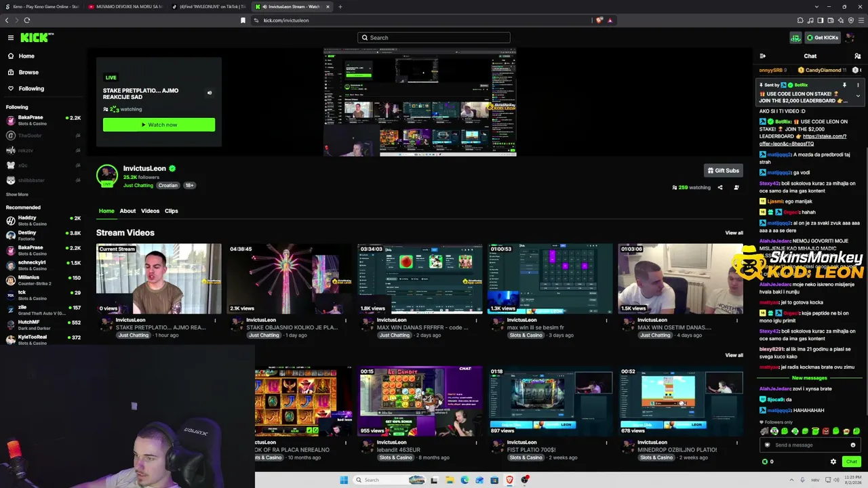Viewport: 868px width, 488px height.
Task: Open the chat settings gear
Action: 833,462
